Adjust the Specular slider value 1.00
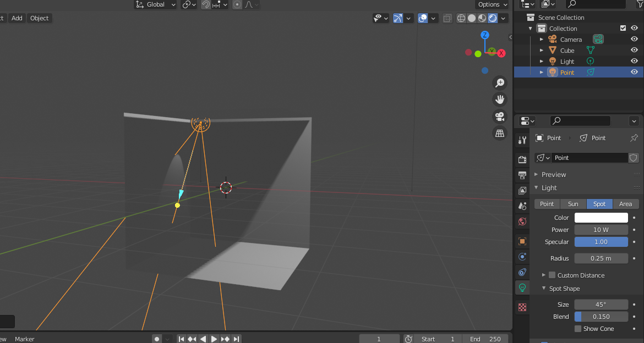The width and height of the screenshot is (644, 343). tap(601, 242)
